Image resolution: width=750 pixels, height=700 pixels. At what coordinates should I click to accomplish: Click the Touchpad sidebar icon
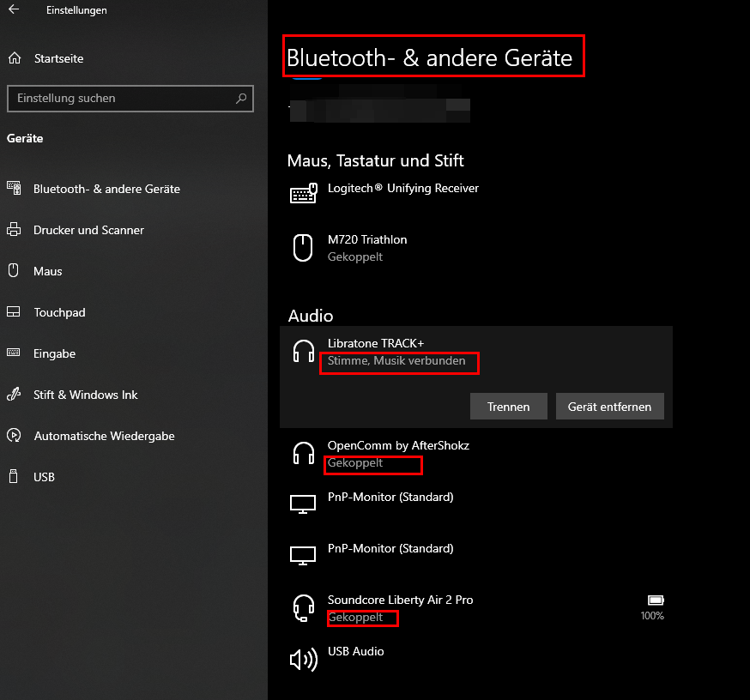(14, 311)
